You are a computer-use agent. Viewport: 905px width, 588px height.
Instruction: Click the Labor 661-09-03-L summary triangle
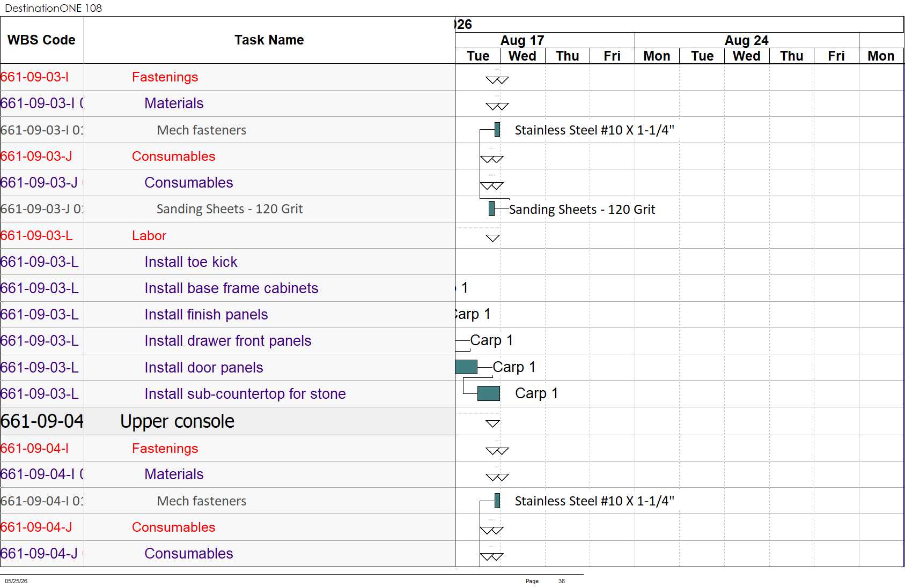pyautogui.click(x=492, y=238)
